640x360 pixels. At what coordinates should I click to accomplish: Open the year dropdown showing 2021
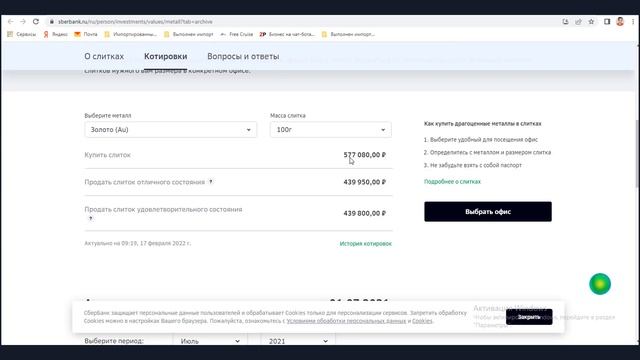[298, 341]
